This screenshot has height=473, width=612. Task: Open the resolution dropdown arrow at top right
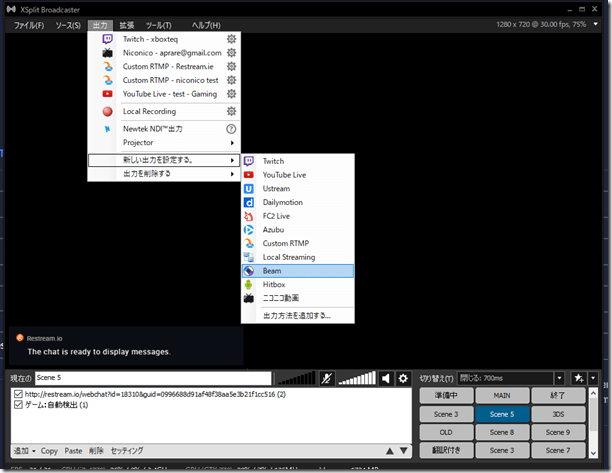click(596, 24)
